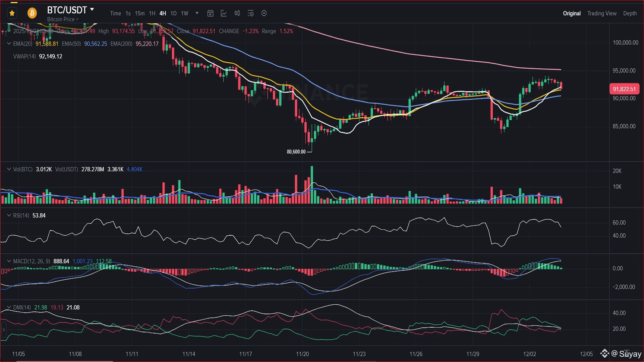Toggle the MACD(12, 26, 9) panel chevron
This screenshot has width=644, height=362.
(9, 261)
